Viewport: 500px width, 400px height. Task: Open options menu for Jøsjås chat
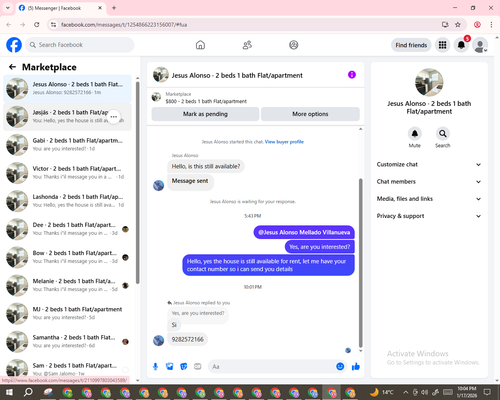click(114, 117)
